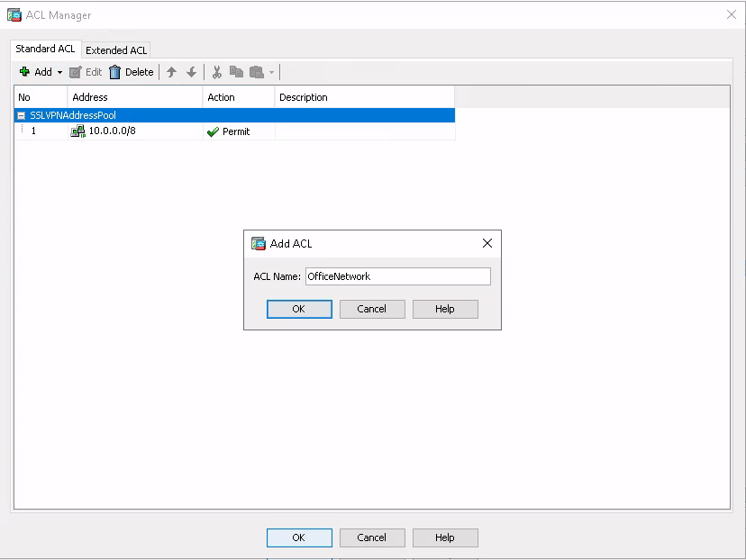Open the Add dropdown arrow
Viewport: 746px width, 560px height.
[x=59, y=73]
